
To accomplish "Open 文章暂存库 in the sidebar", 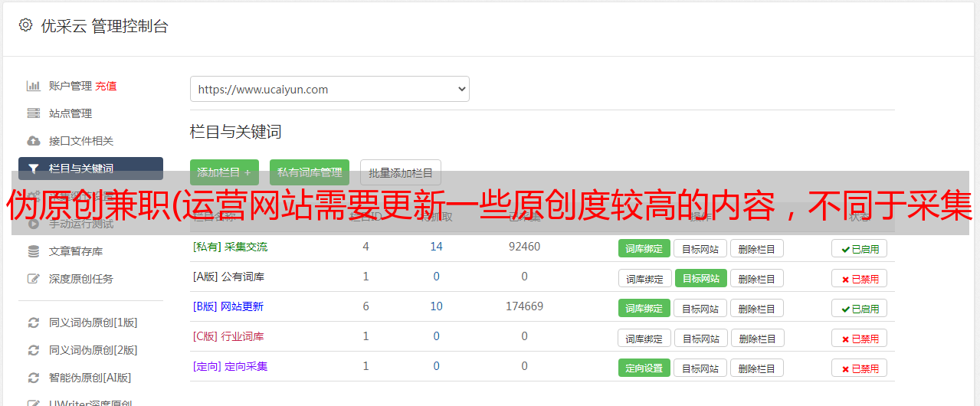I will coord(76,251).
